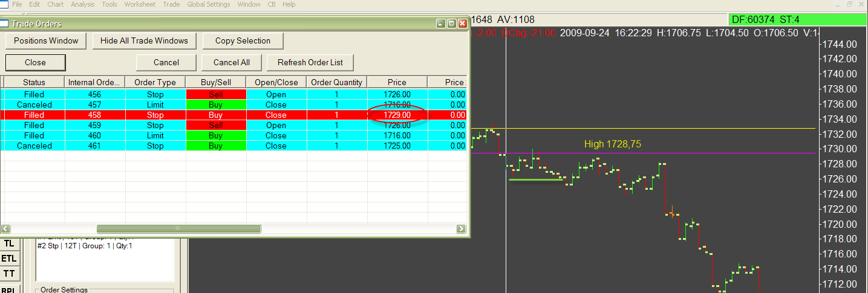Click the 1720.00 label on the price axis
Image resolution: width=868 pixels, height=293 pixels.
[840, 224]
